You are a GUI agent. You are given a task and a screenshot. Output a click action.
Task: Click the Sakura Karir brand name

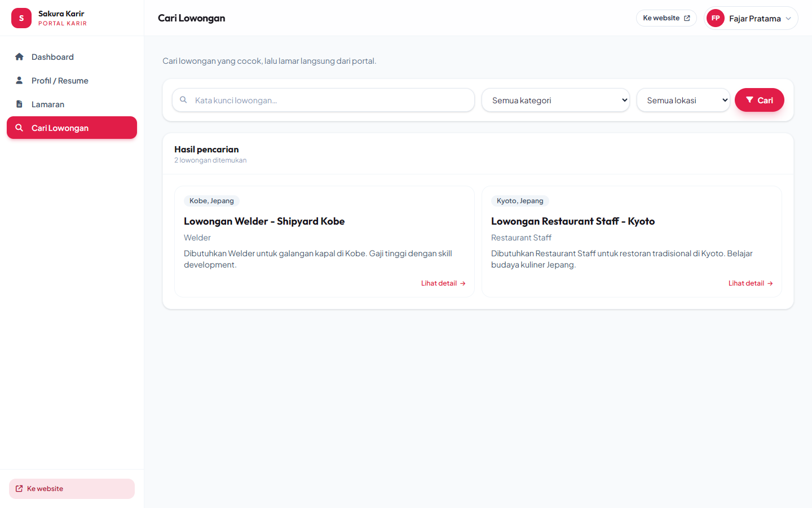point(61,14)
